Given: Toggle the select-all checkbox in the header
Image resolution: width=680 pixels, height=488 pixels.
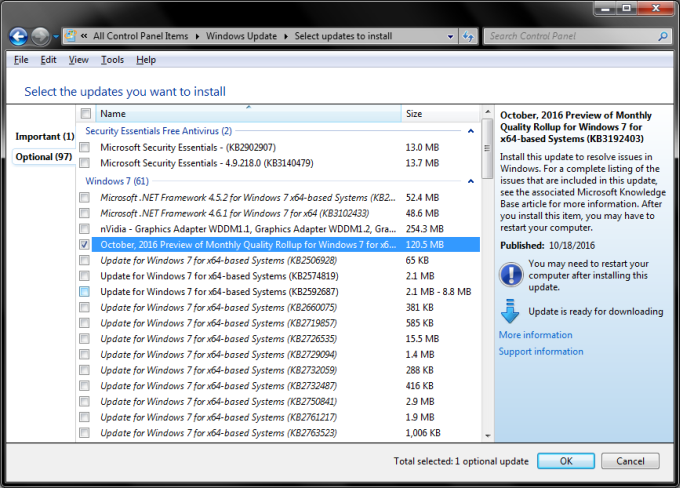Looking at the screenshot, I should (85, 114).
